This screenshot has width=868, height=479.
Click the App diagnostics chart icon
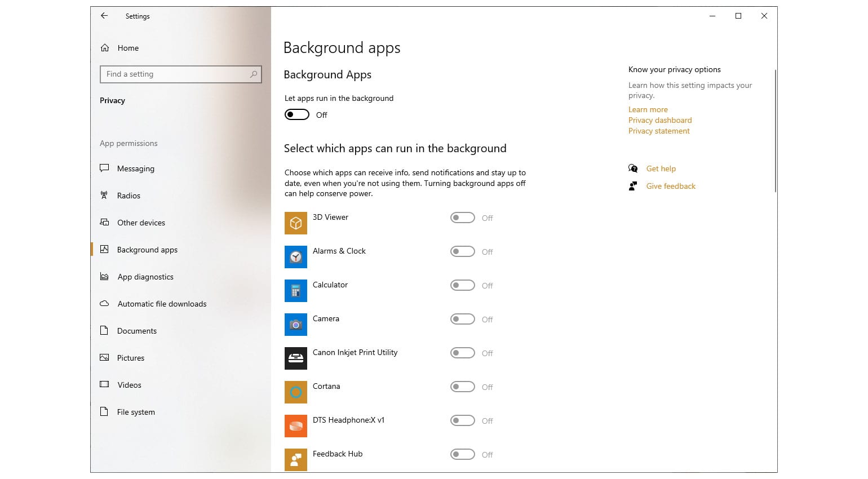click(104, 276)
